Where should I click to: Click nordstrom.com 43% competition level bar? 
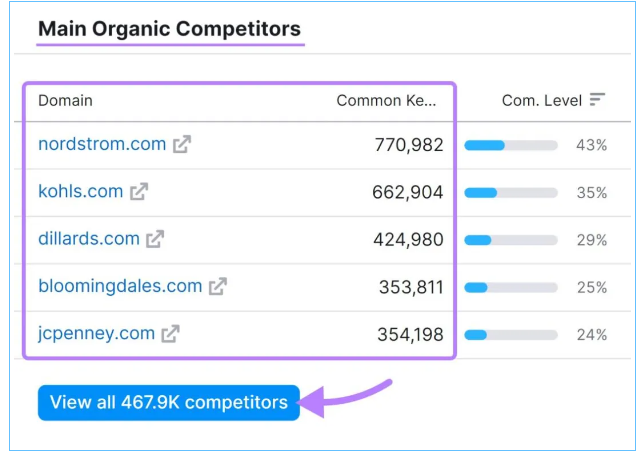coord(511,145)
